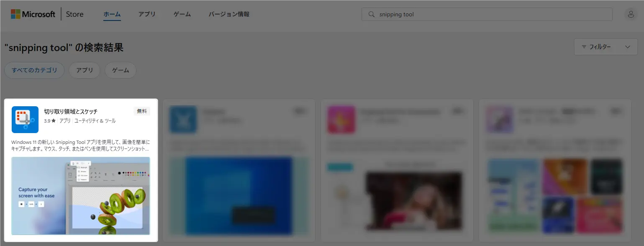Expand the フィルター dropdown
Image resolution: width=644 pixels, height=246 pixels.
click(x=606, y=47)
